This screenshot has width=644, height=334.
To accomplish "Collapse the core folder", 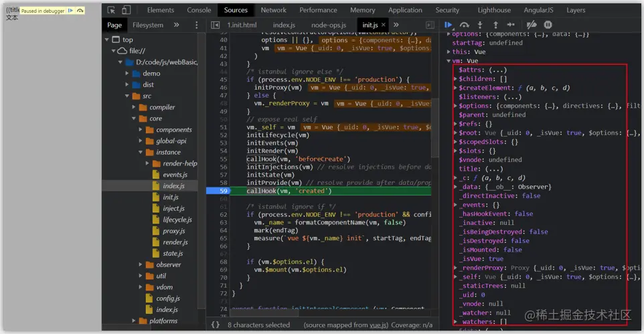I will coord(133,118).
